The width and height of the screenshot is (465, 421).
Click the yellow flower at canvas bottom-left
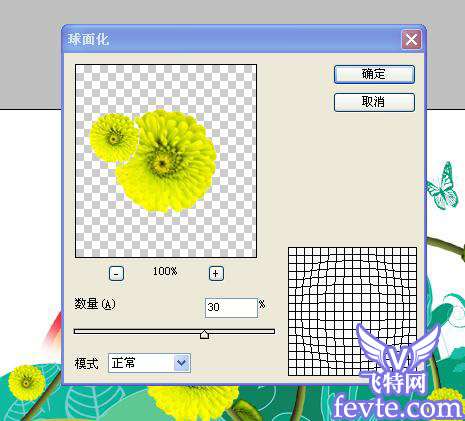pos(27,382)
